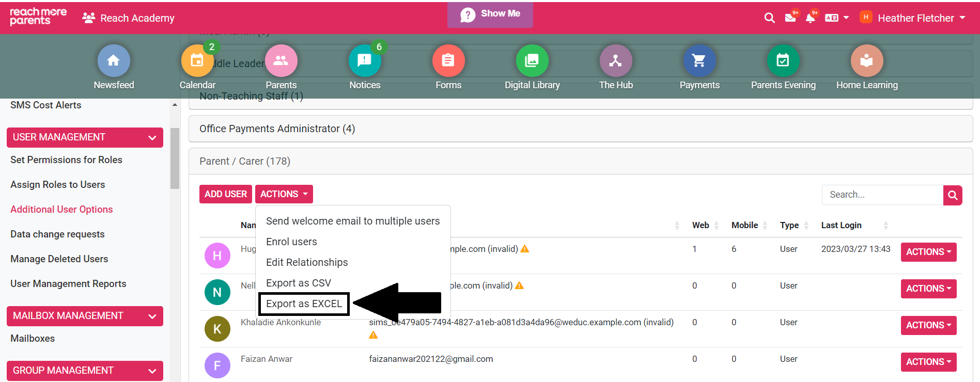
Task: Open the notifications bell icon
Action: click(810, 18)
